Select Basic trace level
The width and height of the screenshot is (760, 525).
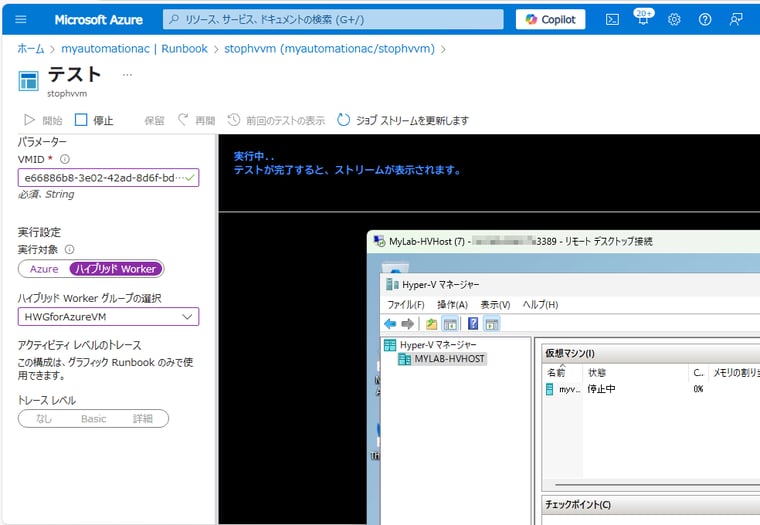pos(94,418)
